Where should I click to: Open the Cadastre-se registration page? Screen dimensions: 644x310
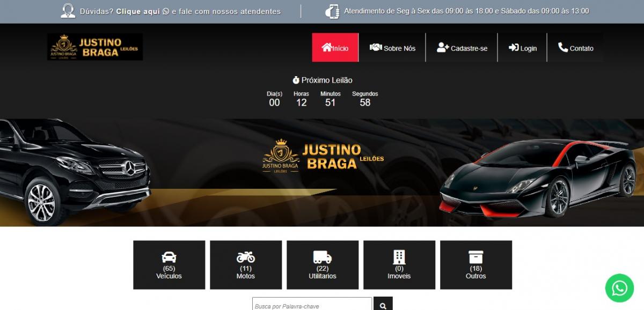coord(462,47)
